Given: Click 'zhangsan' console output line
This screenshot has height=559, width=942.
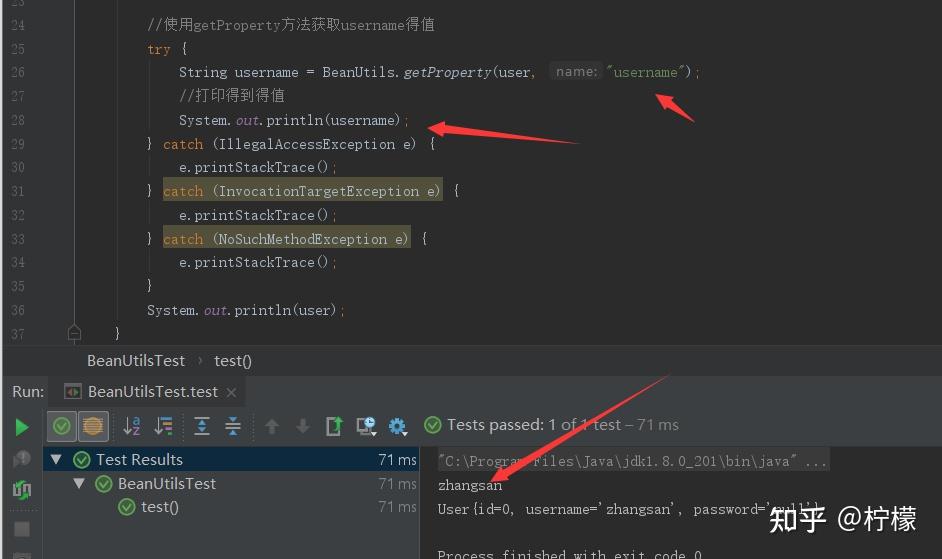Looking at the screenshot, I should tap(470, 485).
